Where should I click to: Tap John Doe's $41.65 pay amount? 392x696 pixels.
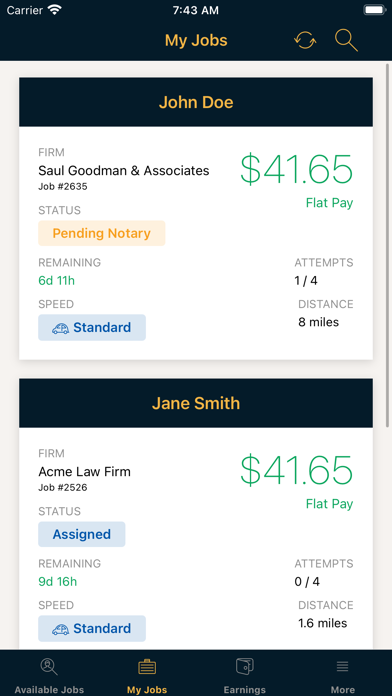coord(297,170)
